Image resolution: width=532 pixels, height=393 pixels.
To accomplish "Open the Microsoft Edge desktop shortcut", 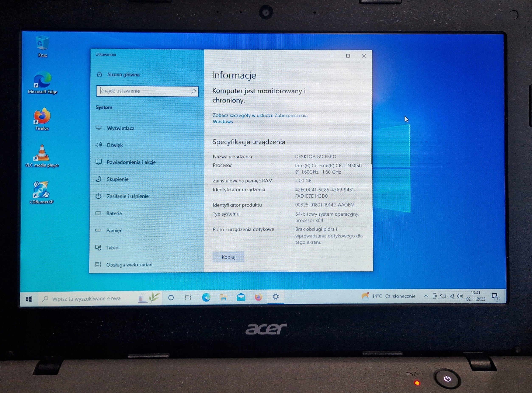I will tap(42, 80).
